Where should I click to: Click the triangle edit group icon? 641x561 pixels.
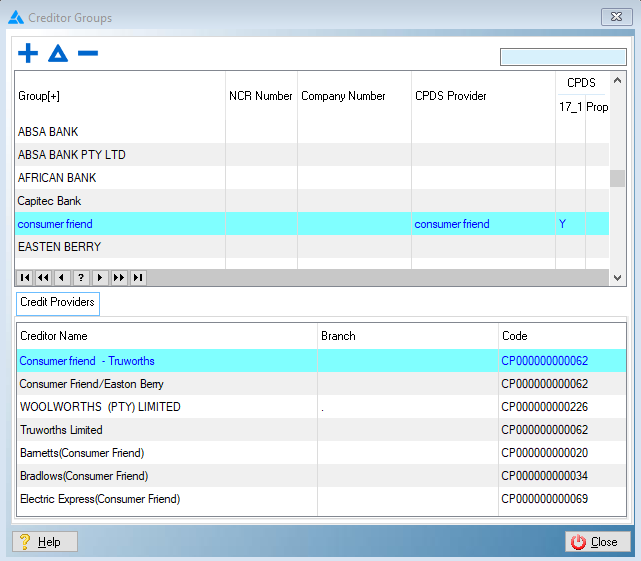coord(58,53)
